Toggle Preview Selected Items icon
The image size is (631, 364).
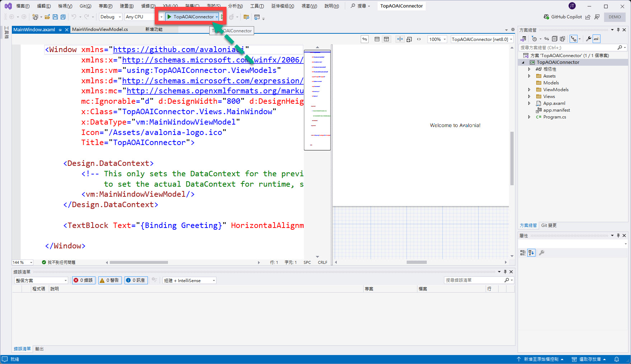pyautogui.click(x=597, y=39)
